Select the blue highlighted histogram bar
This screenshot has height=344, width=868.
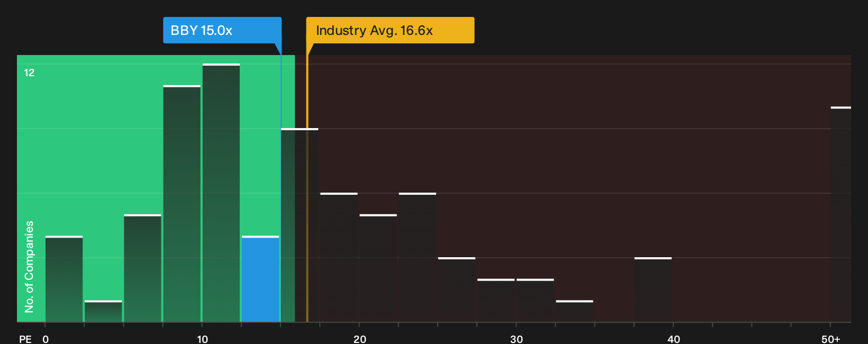point(260,279)
